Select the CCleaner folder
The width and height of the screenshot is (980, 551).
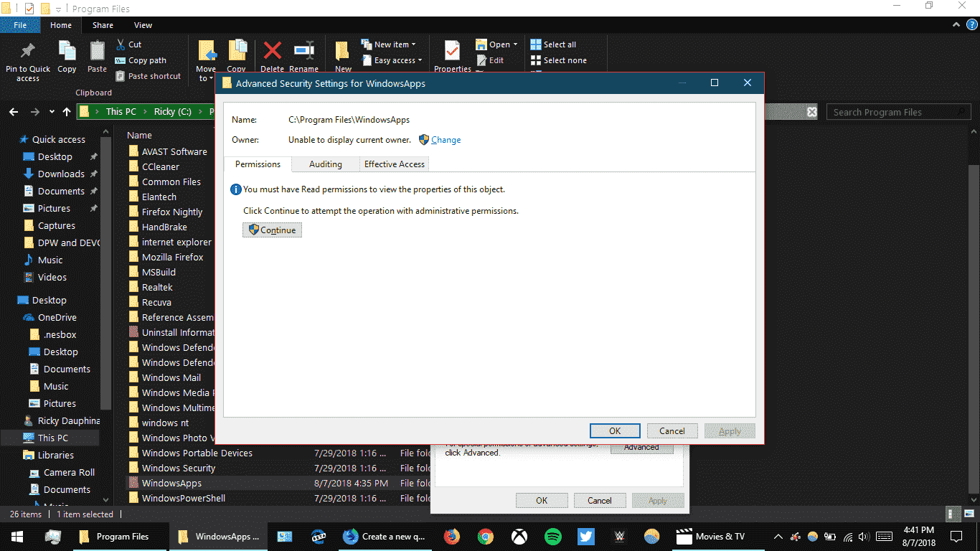pos(161,166)
